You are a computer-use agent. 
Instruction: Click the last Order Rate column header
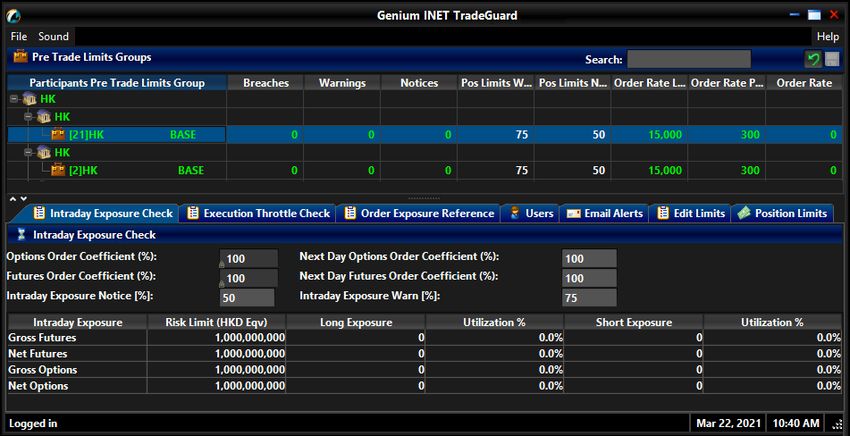(x=804, y=83)
